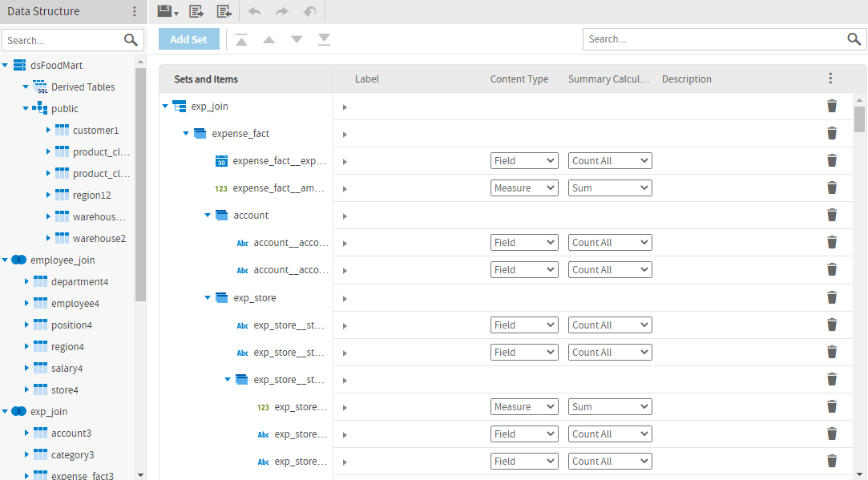Move selected item to bottom

pos(325,39)
